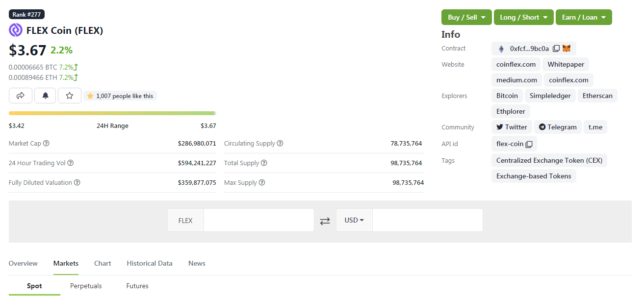Open the second coinflex.com link beside medium.com
This screenshot has height=298, width=644.
(x=568, y=80)
